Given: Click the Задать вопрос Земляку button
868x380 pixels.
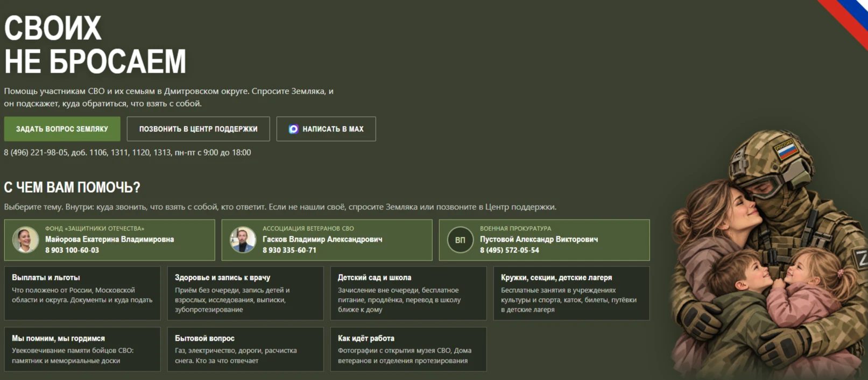Looking at the screenshot, I should (x=62, y=129).
